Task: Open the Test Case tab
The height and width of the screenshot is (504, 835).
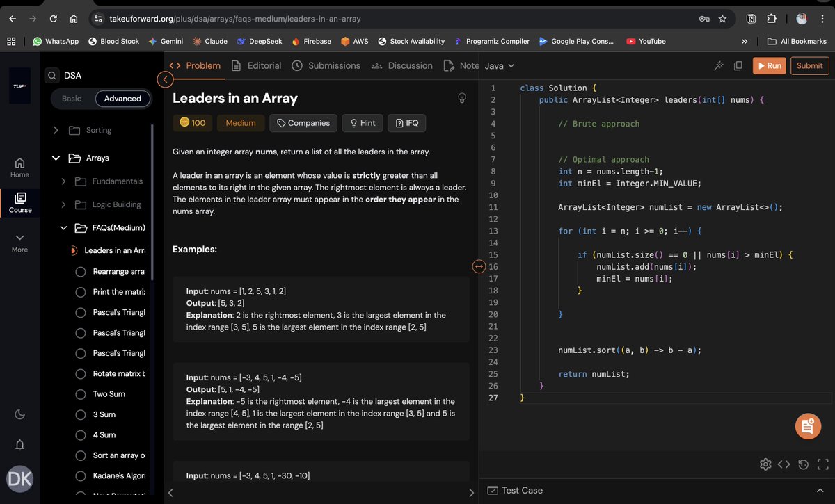Action: click(516, 490)
